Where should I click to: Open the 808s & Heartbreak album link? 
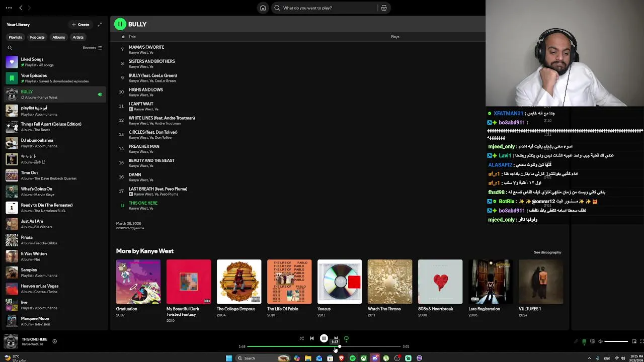[435, 309]
